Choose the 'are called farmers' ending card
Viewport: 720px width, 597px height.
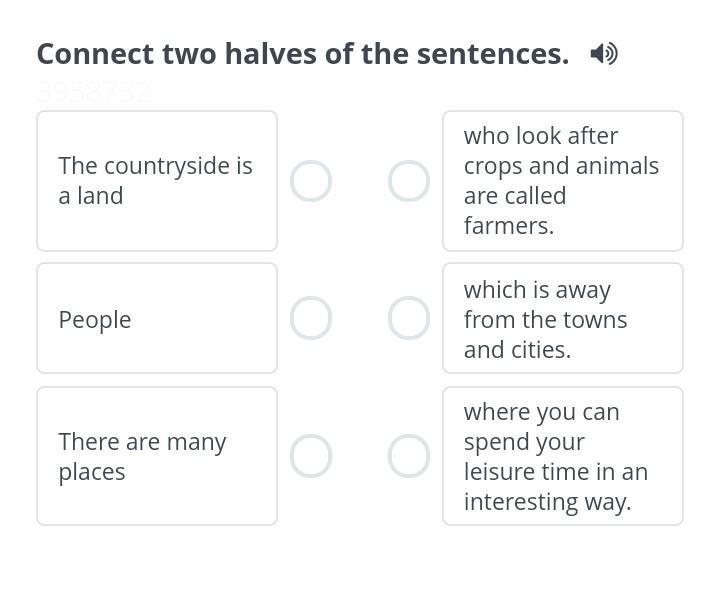(x=562, y=181)
